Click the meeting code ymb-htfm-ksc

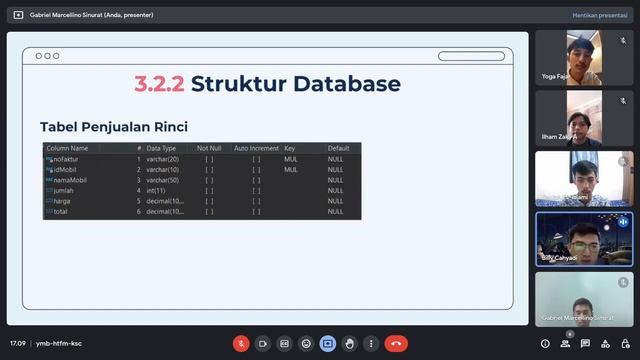[x=59, y=344]
